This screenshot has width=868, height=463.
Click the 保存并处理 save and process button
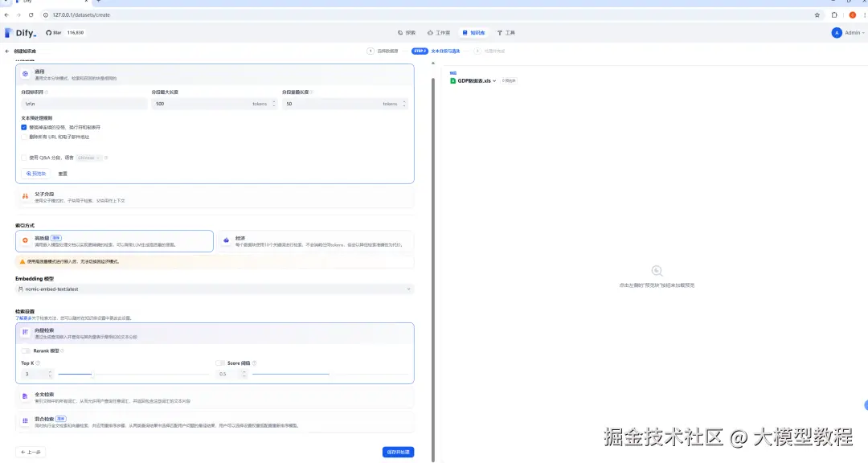pyautogui.click(x=398, y=453)
